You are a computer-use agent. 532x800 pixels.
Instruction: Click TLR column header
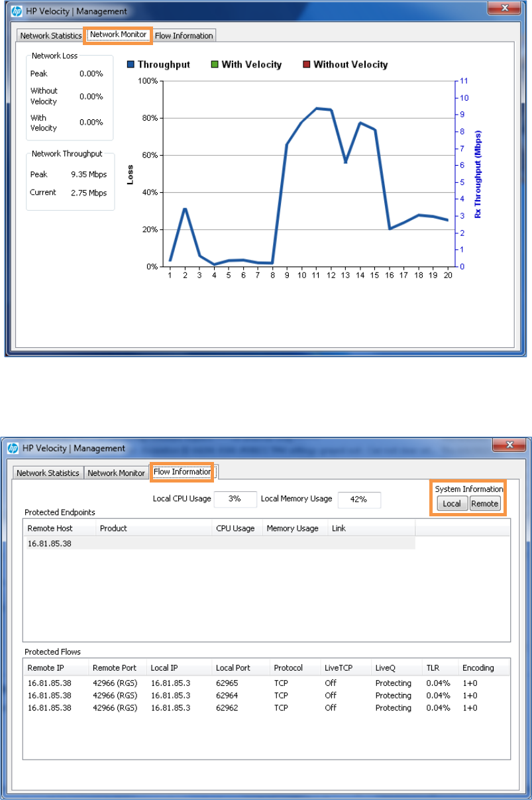[441, 668]
